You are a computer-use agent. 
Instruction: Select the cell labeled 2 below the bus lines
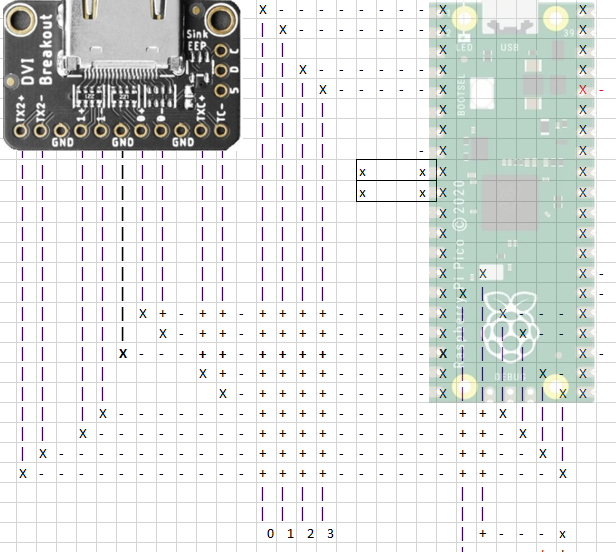pyautogui.click(x=310, y=533)
